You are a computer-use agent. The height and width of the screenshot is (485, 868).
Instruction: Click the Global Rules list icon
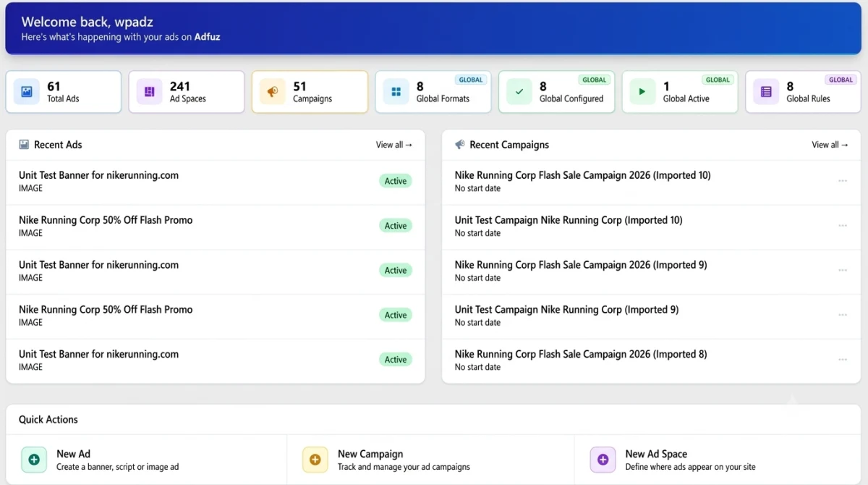(x=766, y=92)
